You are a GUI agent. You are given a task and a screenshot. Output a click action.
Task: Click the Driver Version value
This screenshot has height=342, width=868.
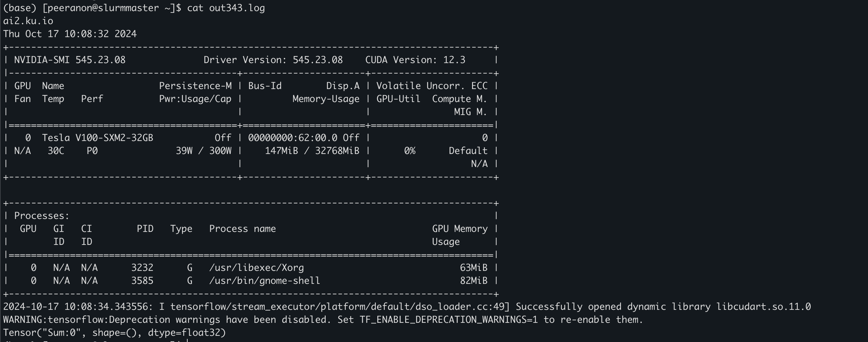(x=317, y=60)
